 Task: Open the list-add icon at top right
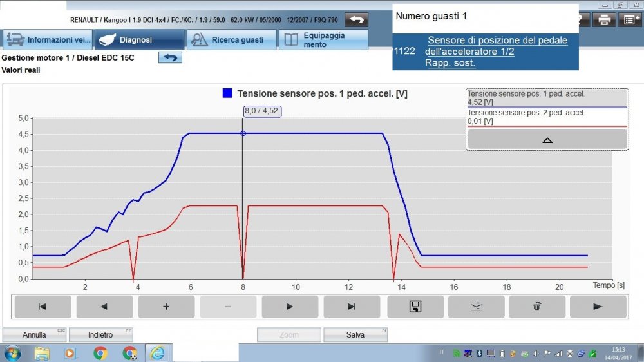tap(629, 19)
